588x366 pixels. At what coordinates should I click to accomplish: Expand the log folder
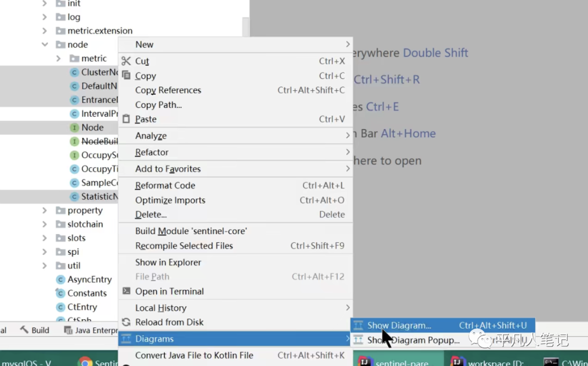click(x=45, y=17)
